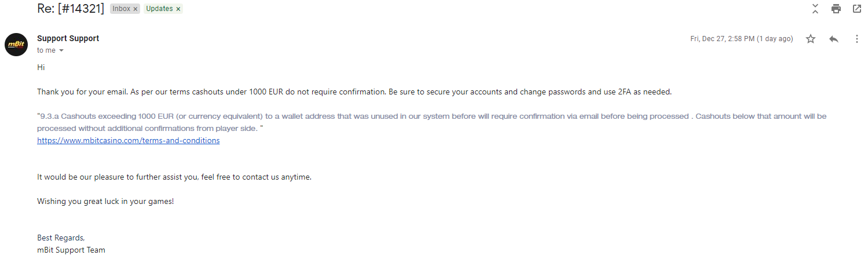
Task: Select the sender name Support Support
Action: [68, 38]
